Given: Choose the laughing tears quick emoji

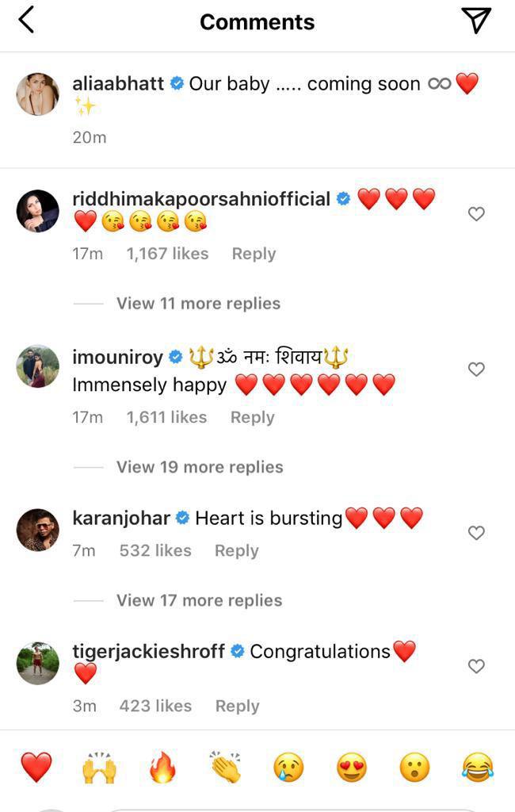Looking at the screenshot, I should 477,767.
